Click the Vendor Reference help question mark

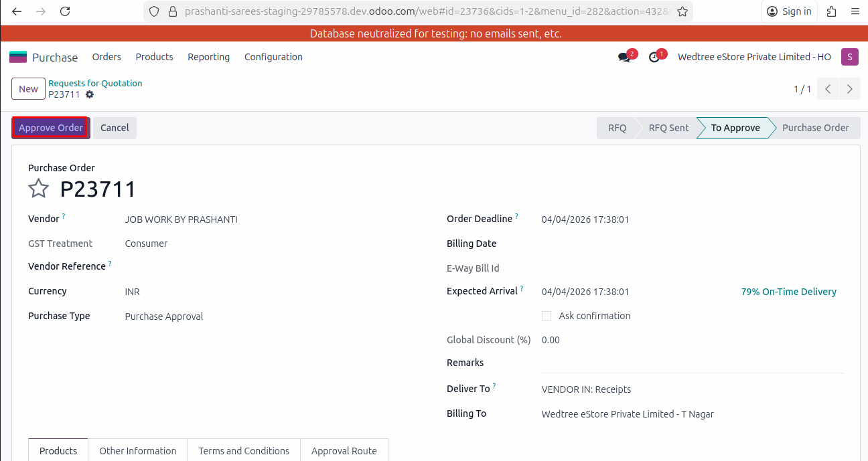click(x=110, y=264)
